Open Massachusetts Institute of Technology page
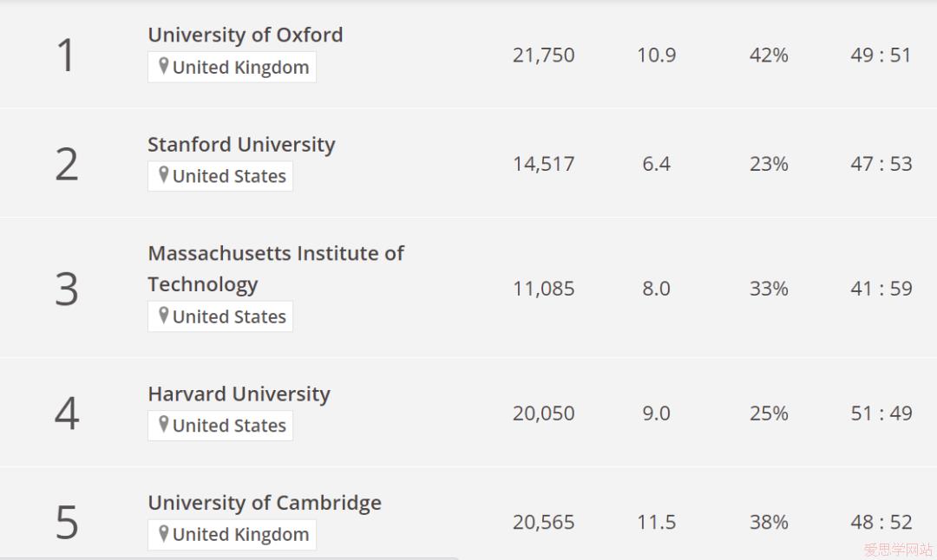 (276, 269)
